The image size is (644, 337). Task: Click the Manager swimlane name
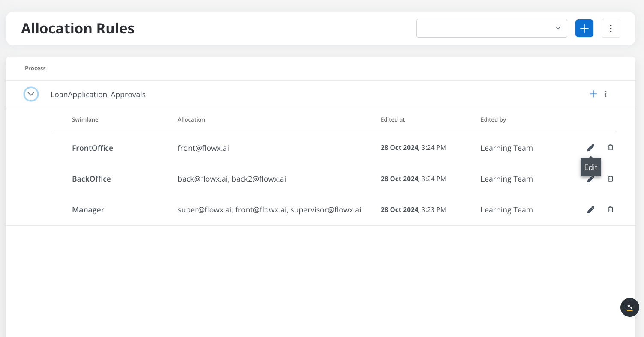pyautogui.click(x=88, y=210)
